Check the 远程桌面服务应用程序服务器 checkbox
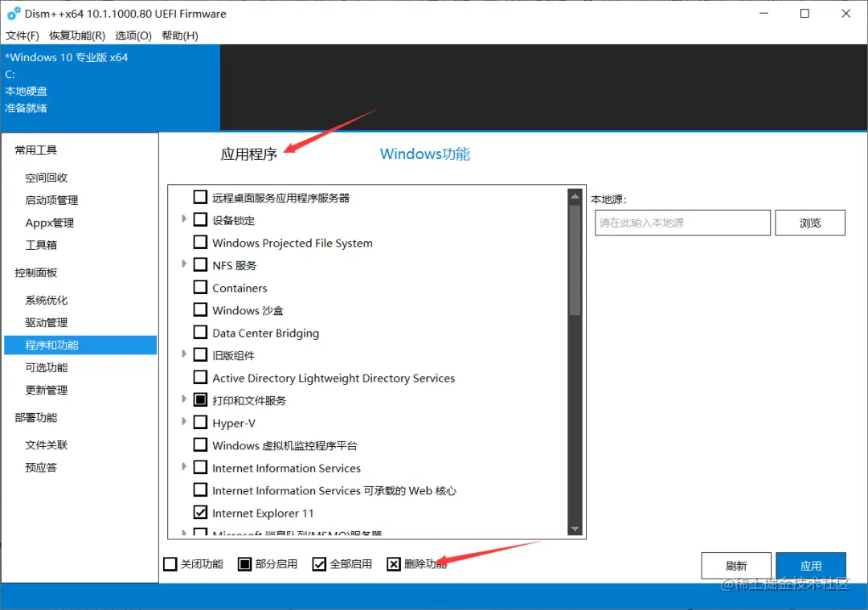This screenshot has width=868, height=610. pos(200,197)
